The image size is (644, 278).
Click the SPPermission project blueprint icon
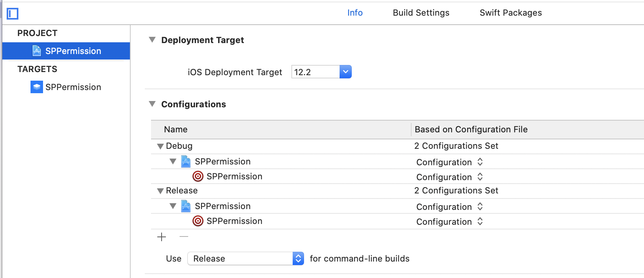click(x=37, y=51)
